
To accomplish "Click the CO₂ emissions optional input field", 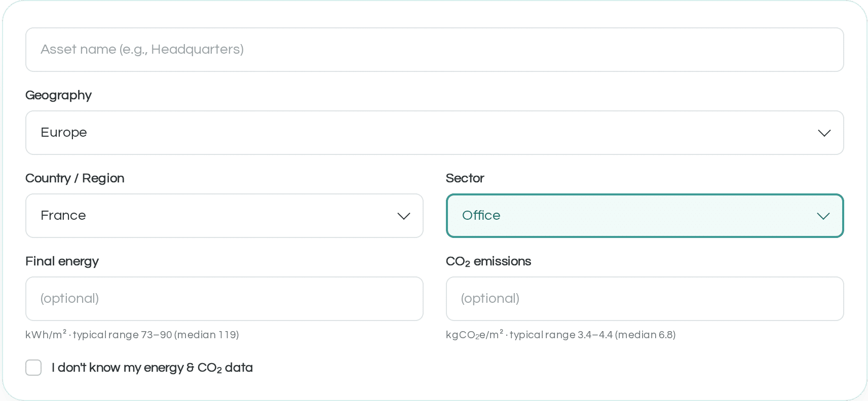I will point(645,299).
